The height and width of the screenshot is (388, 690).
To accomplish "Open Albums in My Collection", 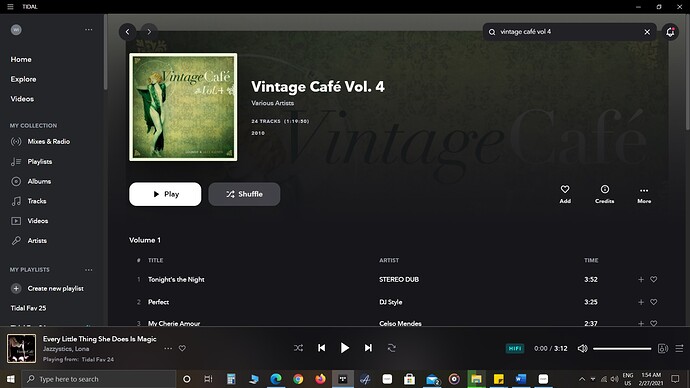I will pos(31,181).
